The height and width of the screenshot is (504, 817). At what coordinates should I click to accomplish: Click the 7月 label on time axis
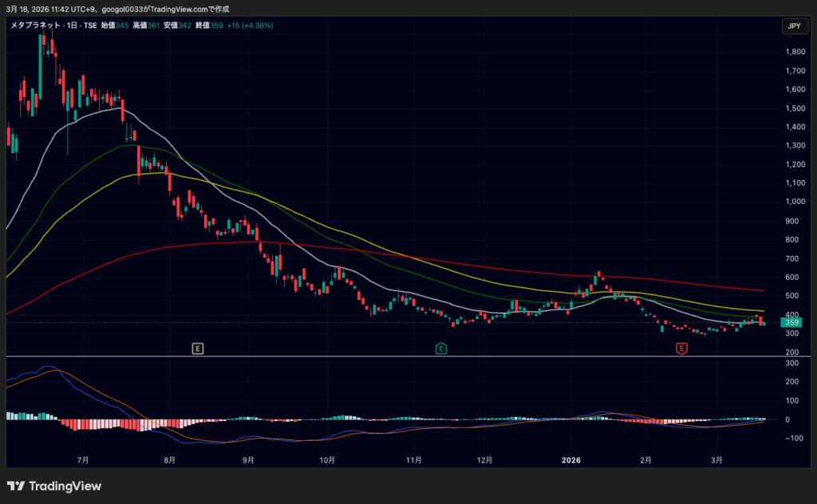(83, 460)
